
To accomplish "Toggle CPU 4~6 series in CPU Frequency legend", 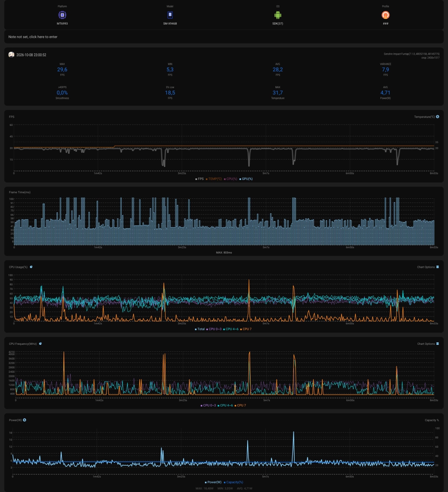I will (x=225, y=405).
